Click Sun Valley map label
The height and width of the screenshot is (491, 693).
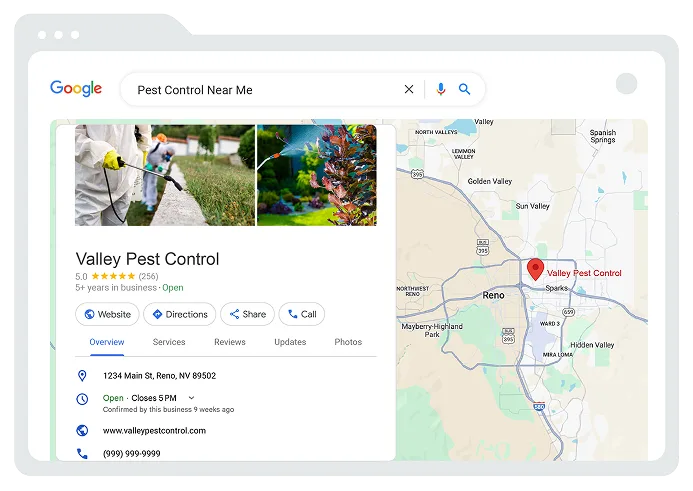click(x=533, y=206)
